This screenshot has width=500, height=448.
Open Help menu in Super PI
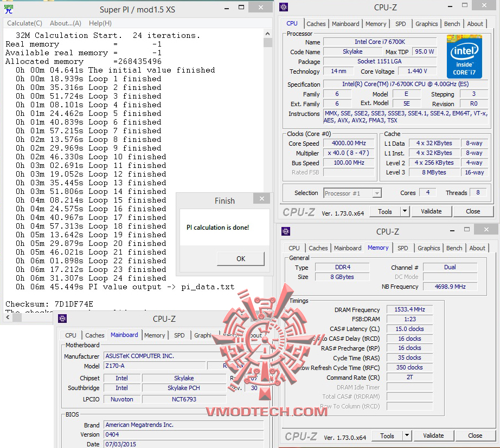[x=100, y=23]
